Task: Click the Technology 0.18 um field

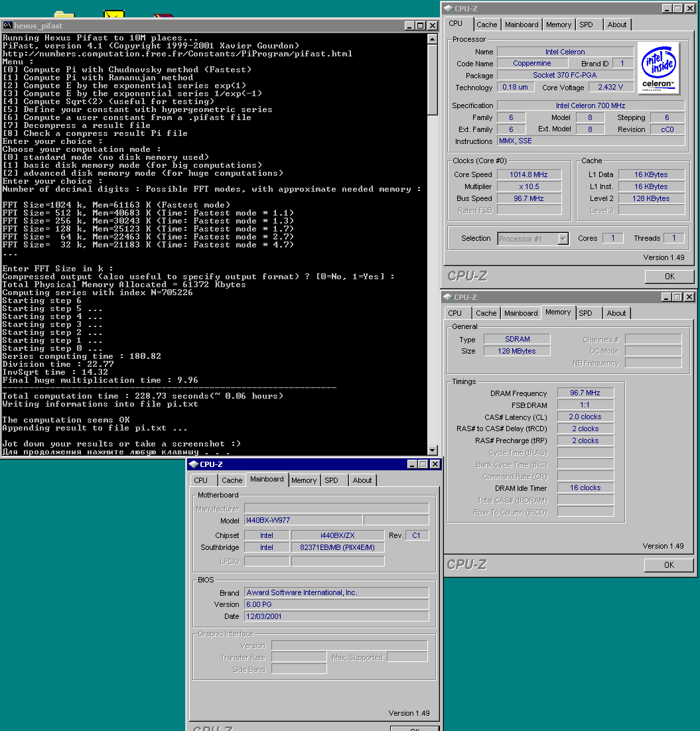Action: (x=516, y=87)
